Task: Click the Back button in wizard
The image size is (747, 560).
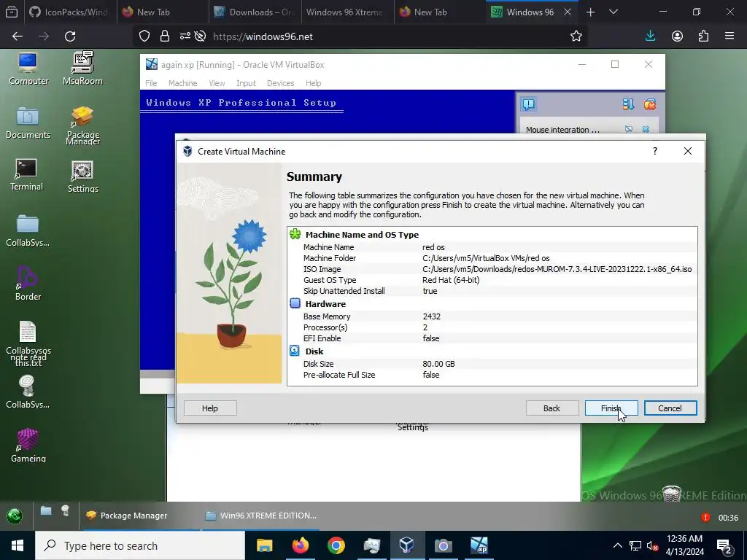Action: pos(552,408)
